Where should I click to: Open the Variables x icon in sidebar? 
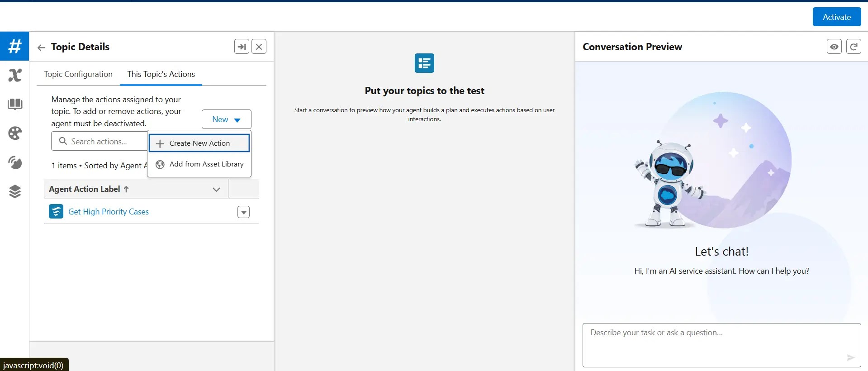[x=14, y=75]
